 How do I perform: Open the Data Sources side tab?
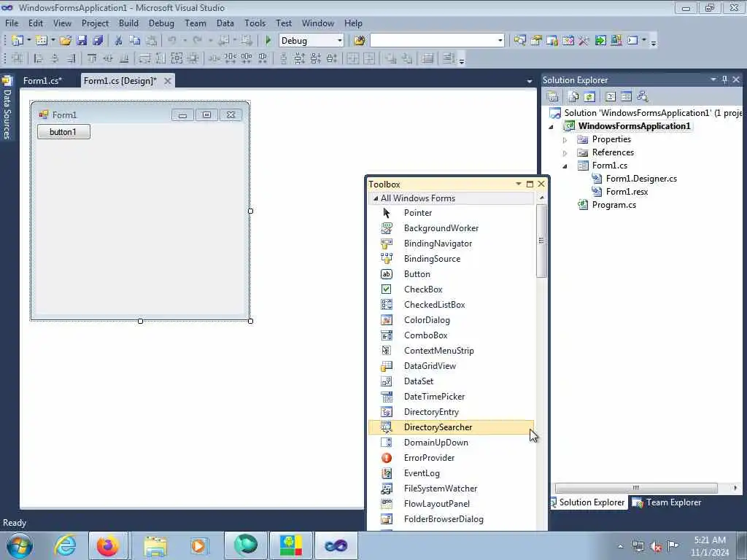[x=7, y=109]
